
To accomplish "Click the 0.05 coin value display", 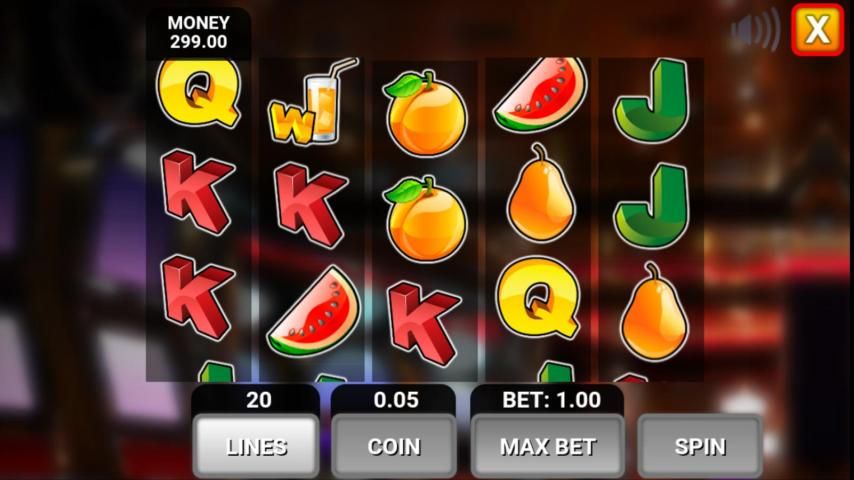I will point(395,400).
